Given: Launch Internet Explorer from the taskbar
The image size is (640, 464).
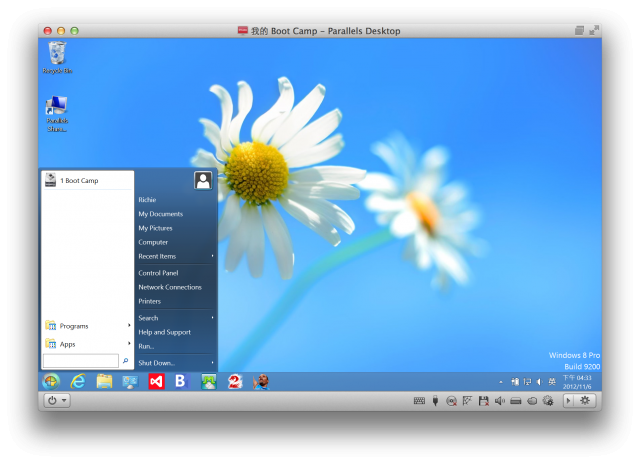Looking at the screenshot, I should pyautogui.click(x=78, y=382).
